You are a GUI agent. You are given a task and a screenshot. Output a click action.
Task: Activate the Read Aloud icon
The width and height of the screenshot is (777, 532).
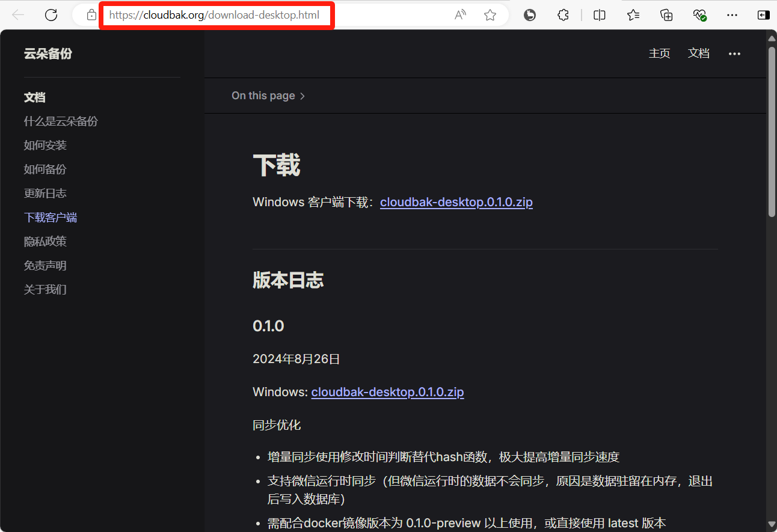tap(460, 15)
